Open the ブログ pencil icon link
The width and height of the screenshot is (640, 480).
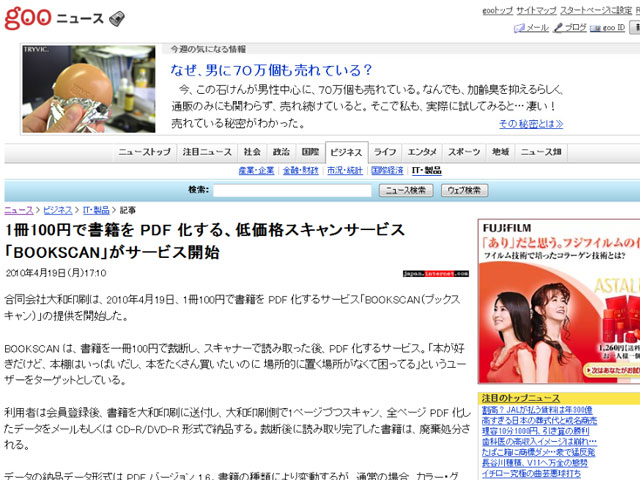point(570,28)
